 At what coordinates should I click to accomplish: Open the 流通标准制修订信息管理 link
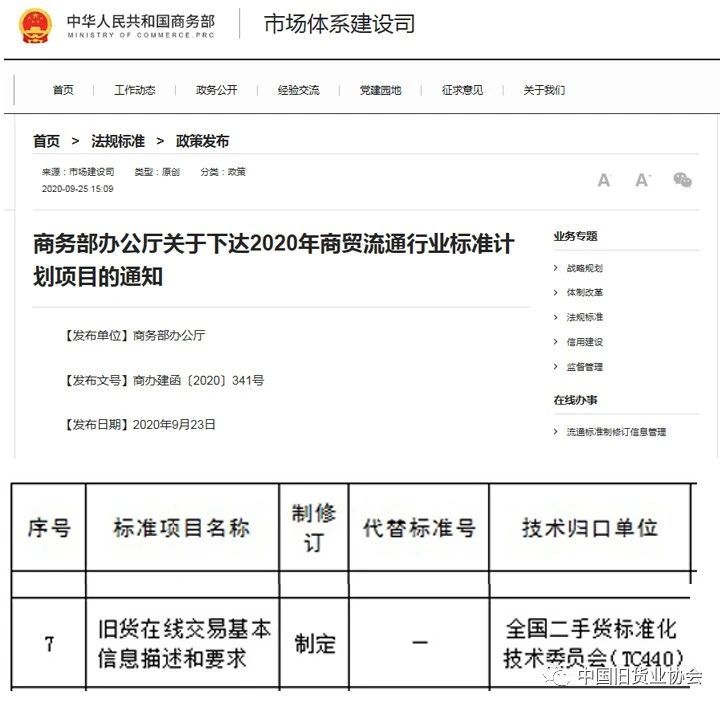tap(616, 432)
